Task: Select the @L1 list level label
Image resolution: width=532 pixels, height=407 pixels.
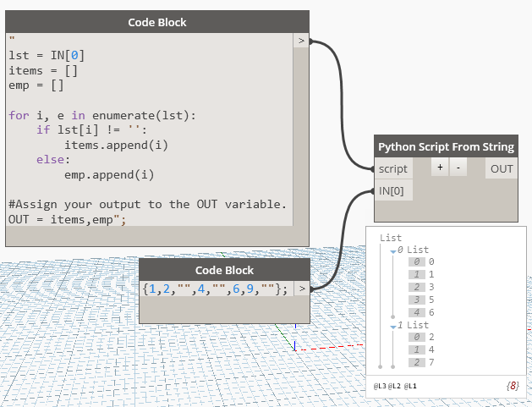Action: point(410,386)
